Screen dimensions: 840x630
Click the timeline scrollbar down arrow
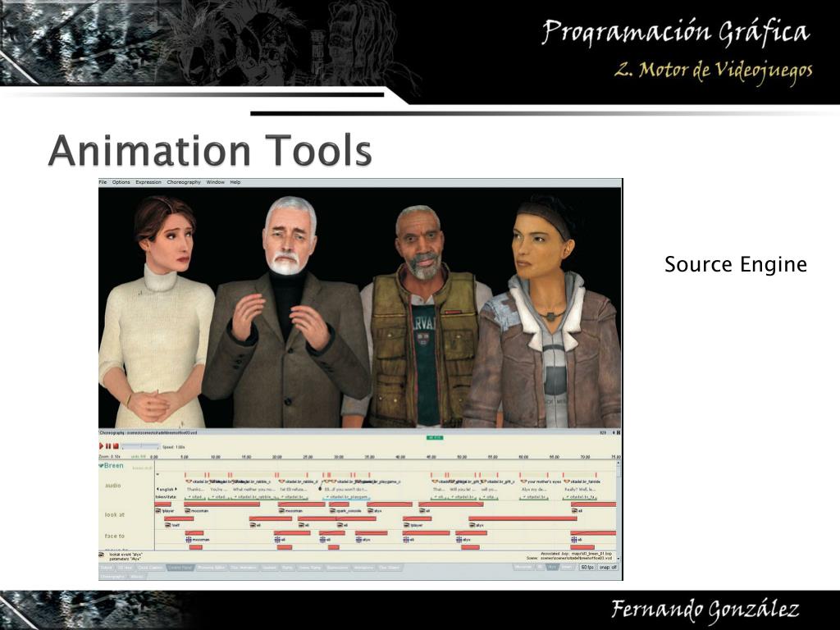(618, 558)
